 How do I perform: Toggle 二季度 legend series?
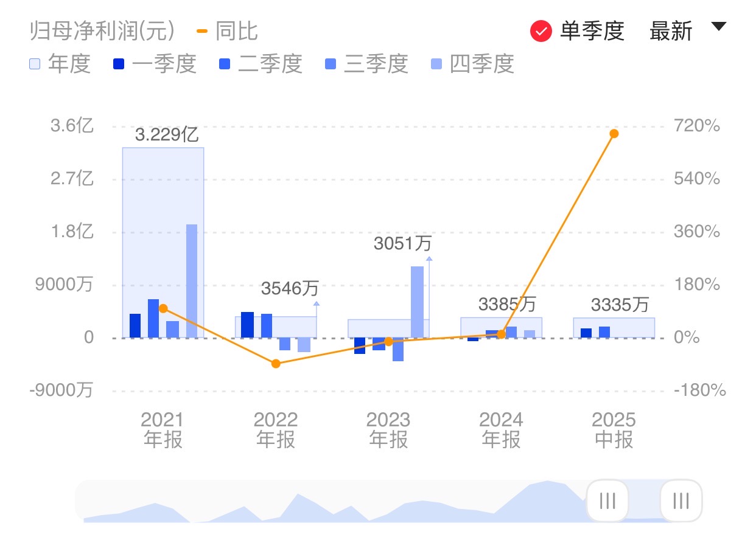tap(261, 63)
